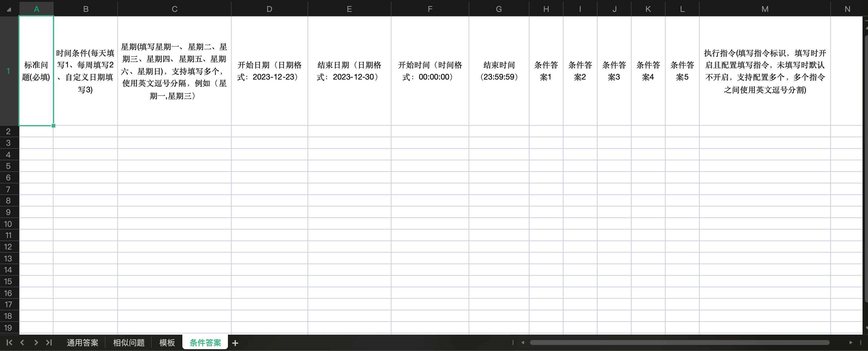Click the scrollbar left arrow icon
The height and width of the screenshot is (351, 868).
coord(523,342)
